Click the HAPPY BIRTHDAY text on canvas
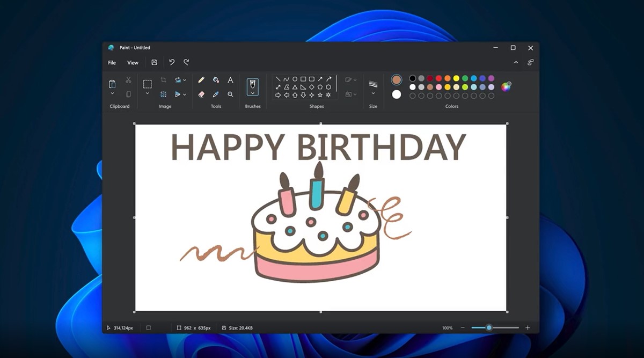Image resolution: width=644 pixels, height=358 pixels. point(318,147)
